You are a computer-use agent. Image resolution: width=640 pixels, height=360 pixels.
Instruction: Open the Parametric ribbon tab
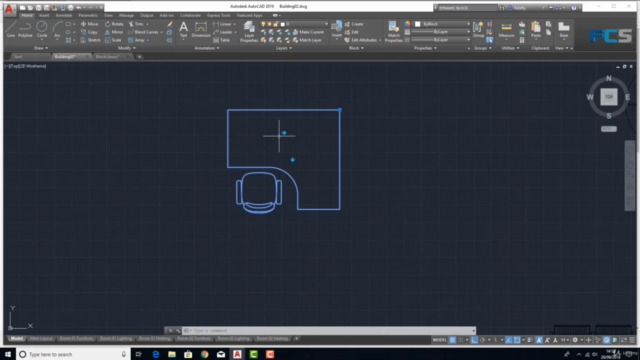point(88,16)
